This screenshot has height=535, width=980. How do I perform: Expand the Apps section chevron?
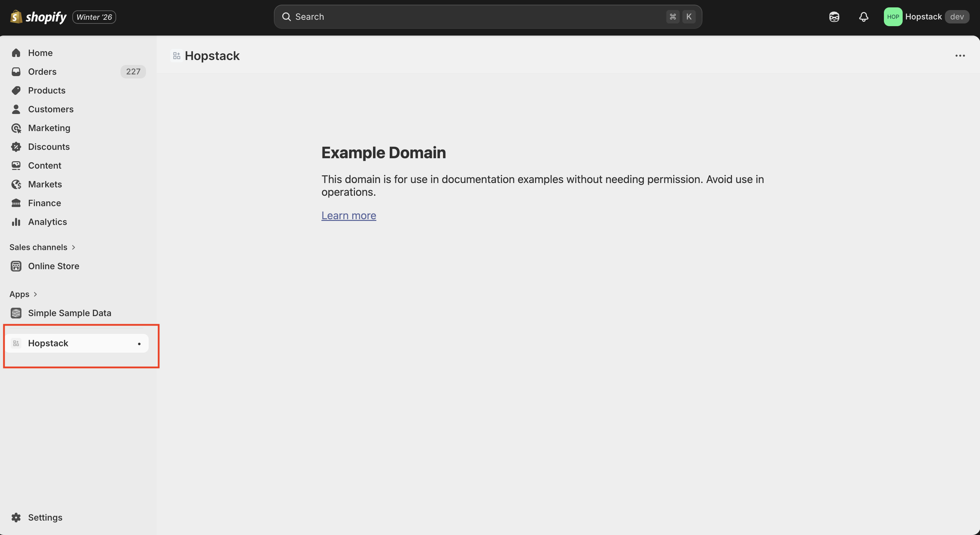coord(35,294)
